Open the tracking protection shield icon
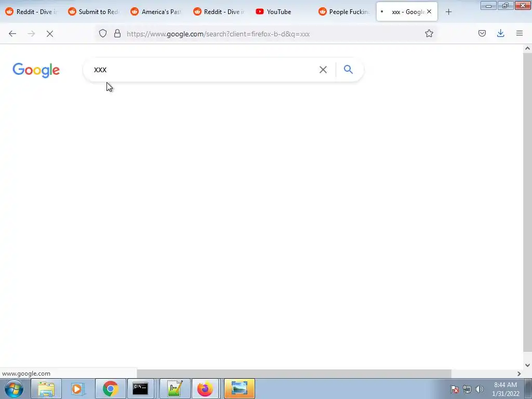 (x=103, y=33)
